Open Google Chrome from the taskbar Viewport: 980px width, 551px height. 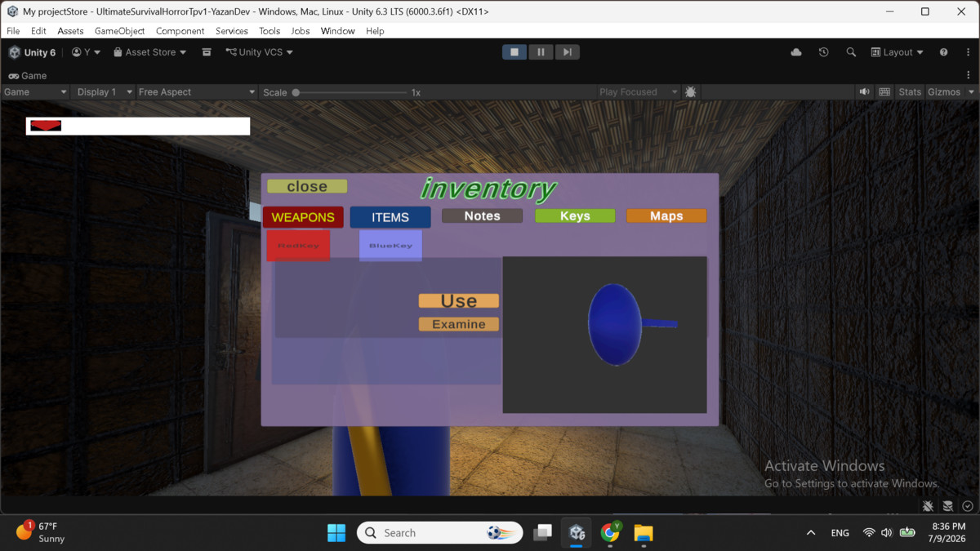point(610,533)
